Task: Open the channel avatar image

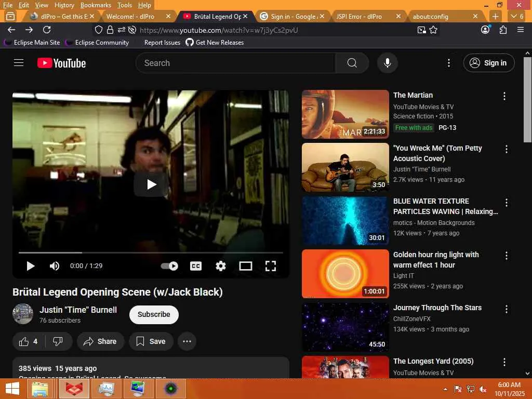Action: point(23,314)
